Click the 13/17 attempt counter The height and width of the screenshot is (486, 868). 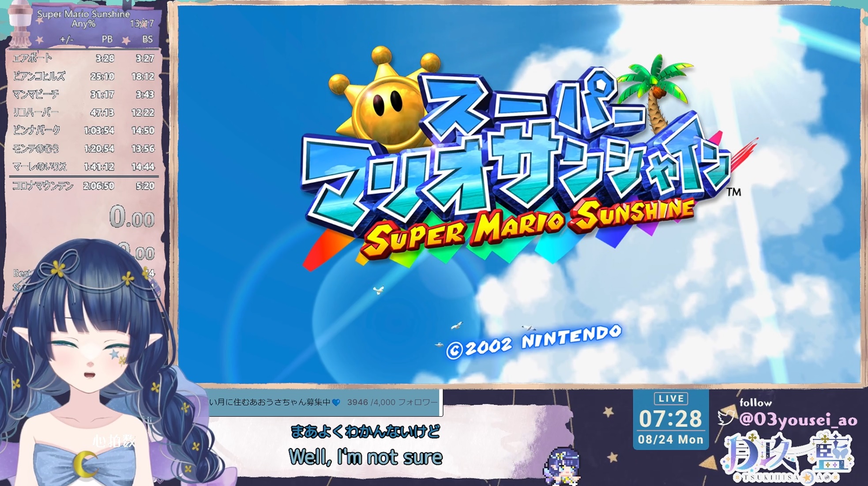pyautogui.click(x=142, y=23)
